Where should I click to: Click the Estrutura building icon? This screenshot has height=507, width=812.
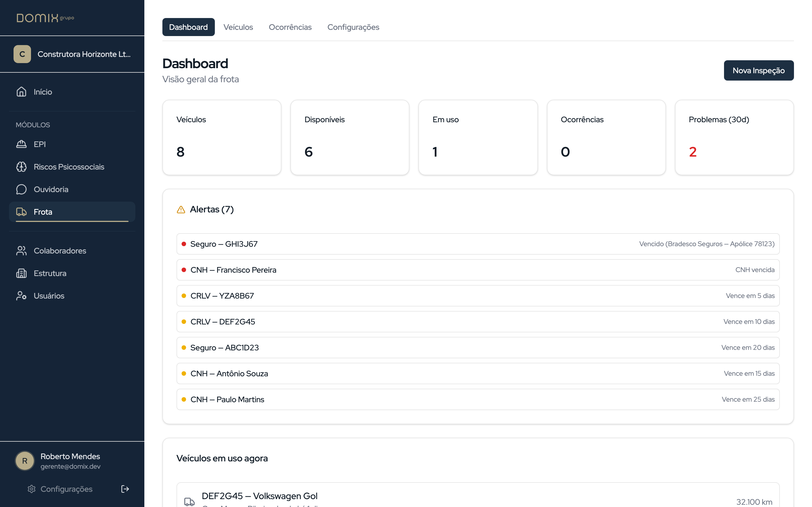(21, 273)
